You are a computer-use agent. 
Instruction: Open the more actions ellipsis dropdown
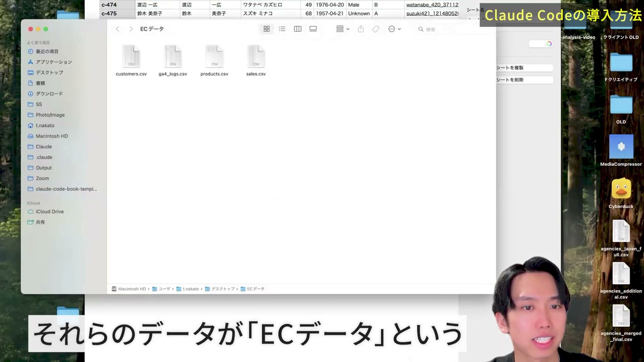pyautogui.click(x=394, y=29)
